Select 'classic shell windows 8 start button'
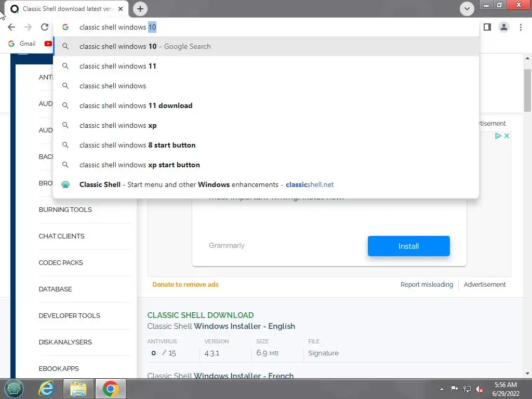 [x=266, y=145]
